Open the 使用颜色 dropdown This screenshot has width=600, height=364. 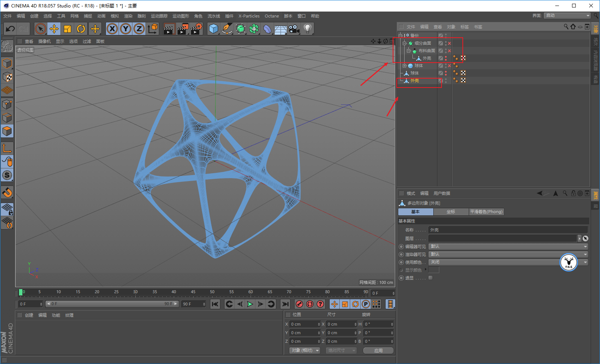(509, 262)
